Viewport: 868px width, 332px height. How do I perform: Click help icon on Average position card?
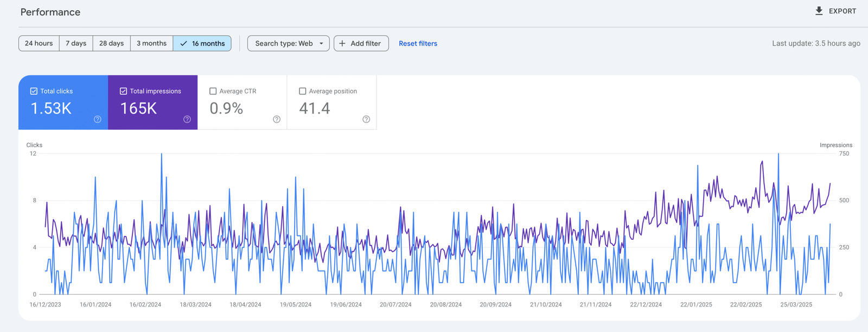click(x=366, y=119)
